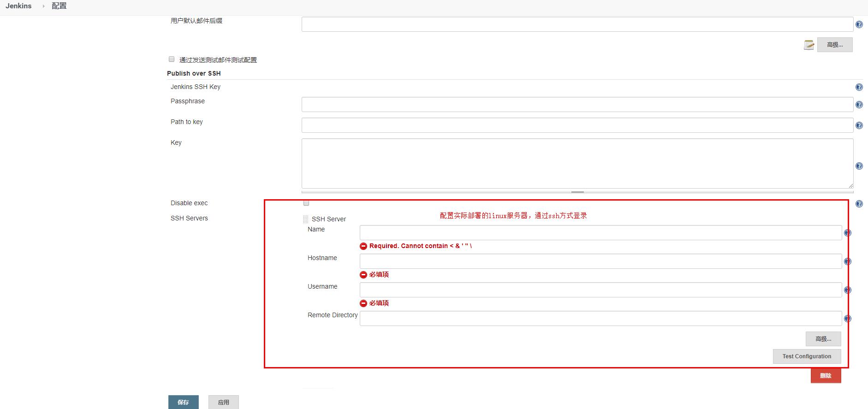Delete the SSH server with 删除
Viewport: 868px width, 409px height.
click(826, 376)
